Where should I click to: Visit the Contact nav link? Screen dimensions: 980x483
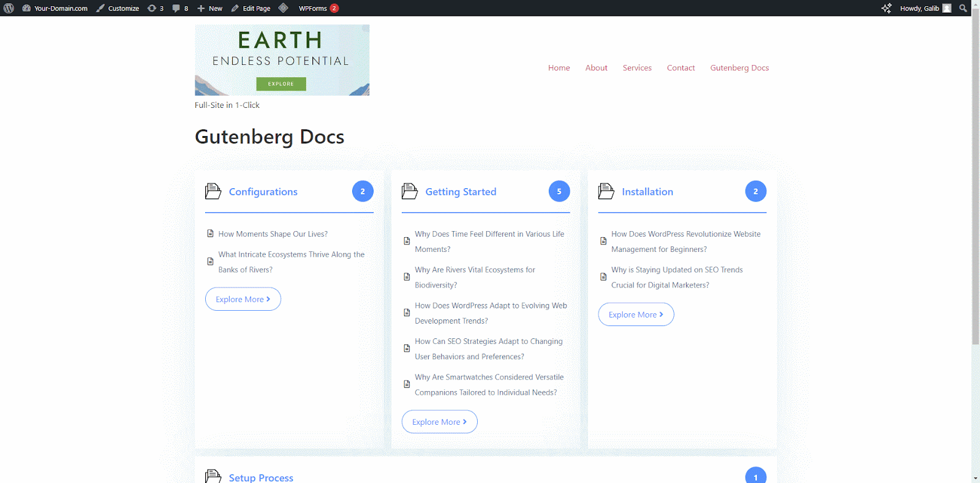pyautogui.click(x=680, y=67)
